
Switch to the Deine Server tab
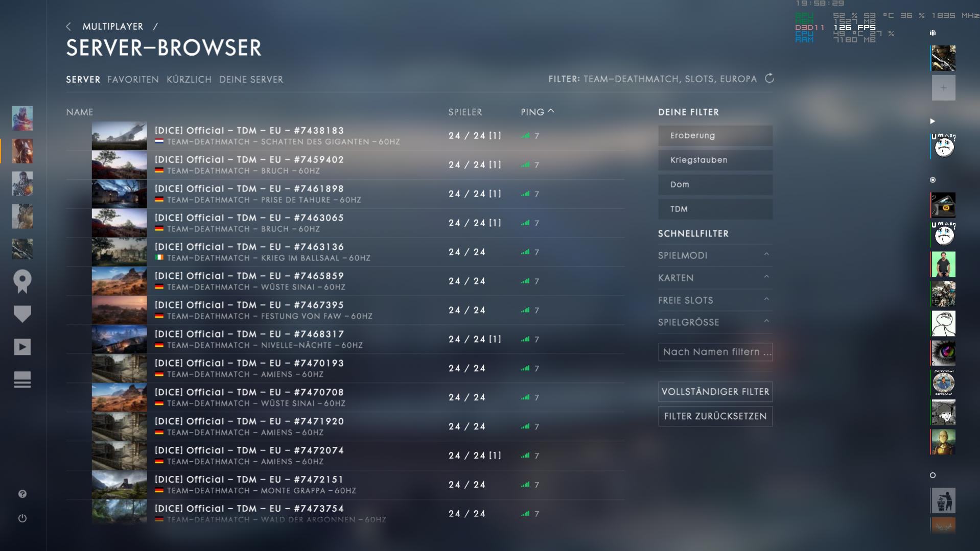[x=251, y=80]
